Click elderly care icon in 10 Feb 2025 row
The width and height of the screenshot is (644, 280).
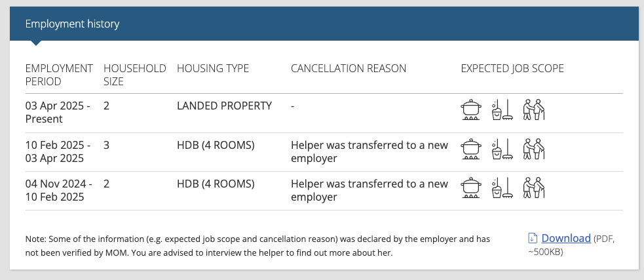533,149
